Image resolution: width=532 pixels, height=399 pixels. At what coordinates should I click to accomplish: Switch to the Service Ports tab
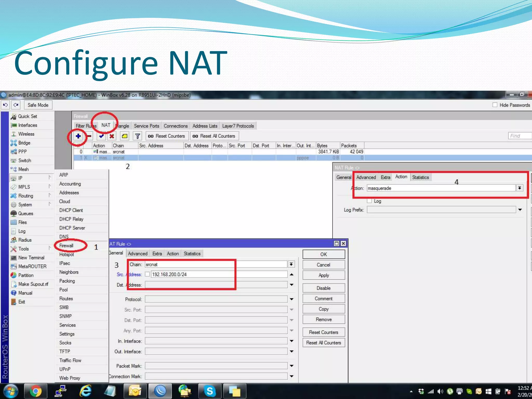(x=147, y=126)
